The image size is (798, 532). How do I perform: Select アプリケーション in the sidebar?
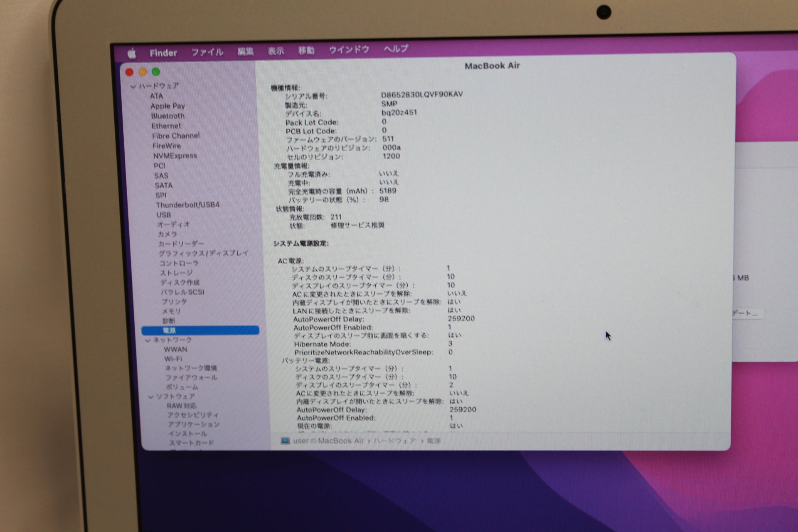tap(194, 424)
